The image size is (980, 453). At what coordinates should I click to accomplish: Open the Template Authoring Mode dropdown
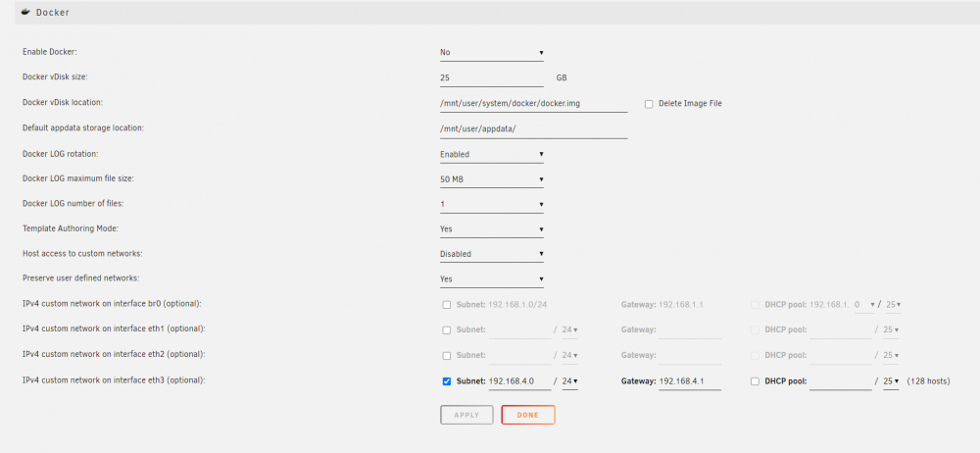coord(492,229)
